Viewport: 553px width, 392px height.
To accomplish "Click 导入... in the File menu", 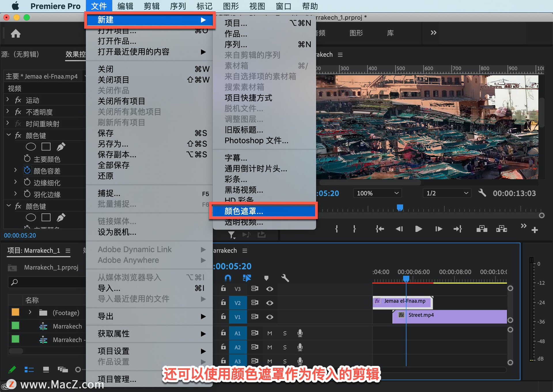I will 109,288.
